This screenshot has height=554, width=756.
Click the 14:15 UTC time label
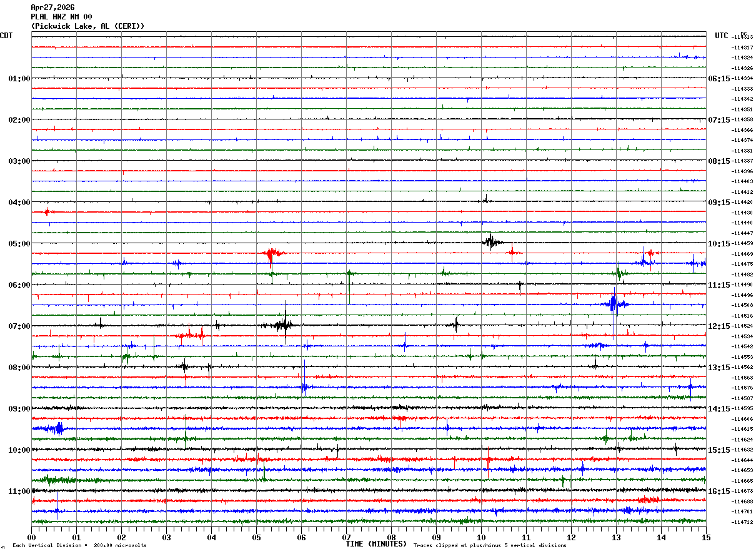(x=719, y=408)
